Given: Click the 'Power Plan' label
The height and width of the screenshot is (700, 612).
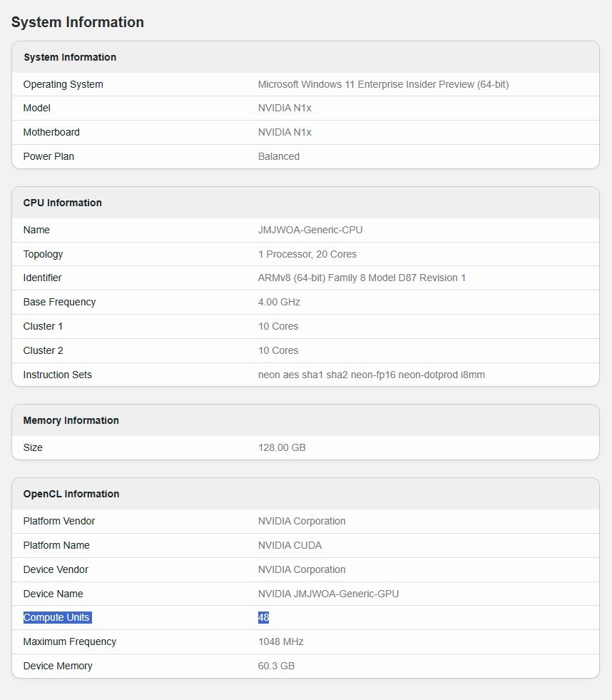Looking at the screenshot, I should 49,156.
